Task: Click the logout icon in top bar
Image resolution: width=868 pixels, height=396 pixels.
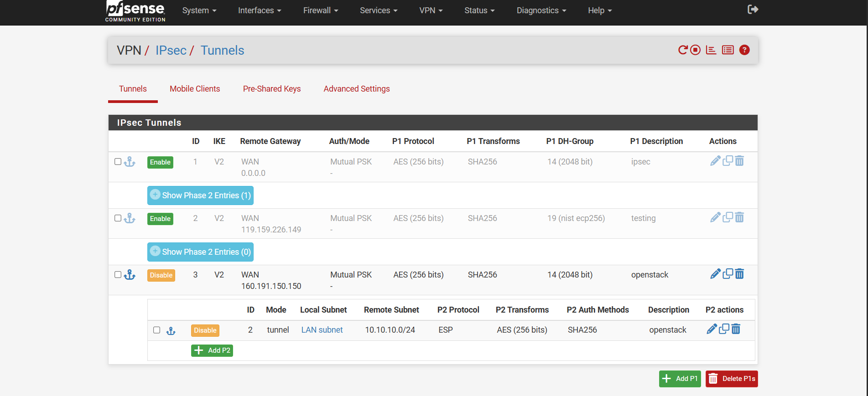Action: (753, 10)
